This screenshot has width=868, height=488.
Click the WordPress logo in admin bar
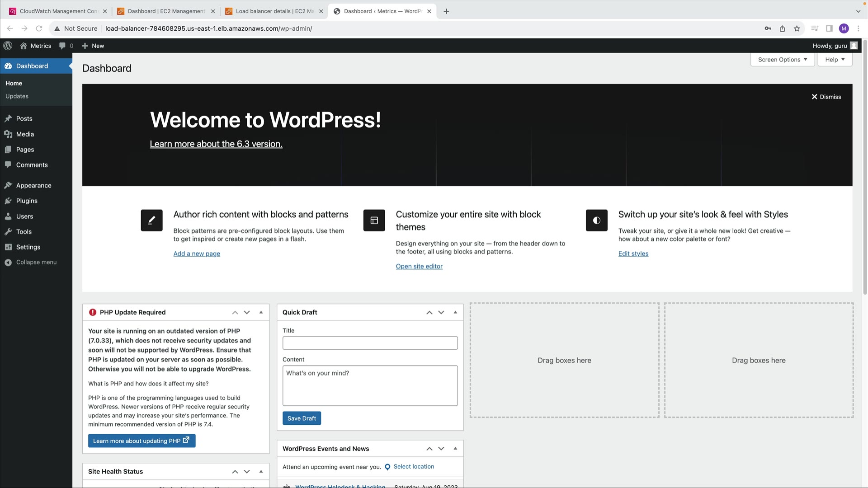tap(8, 46)
